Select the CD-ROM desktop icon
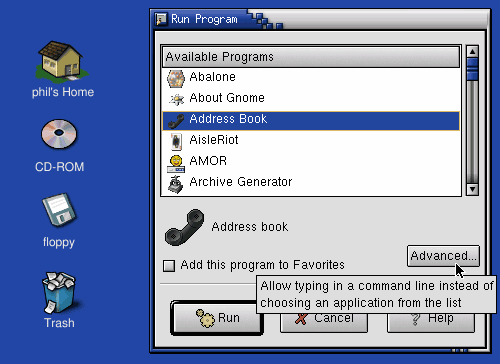The width and height of the screenshot is (500, 364). pyautogui.click(x=59, y=134)
